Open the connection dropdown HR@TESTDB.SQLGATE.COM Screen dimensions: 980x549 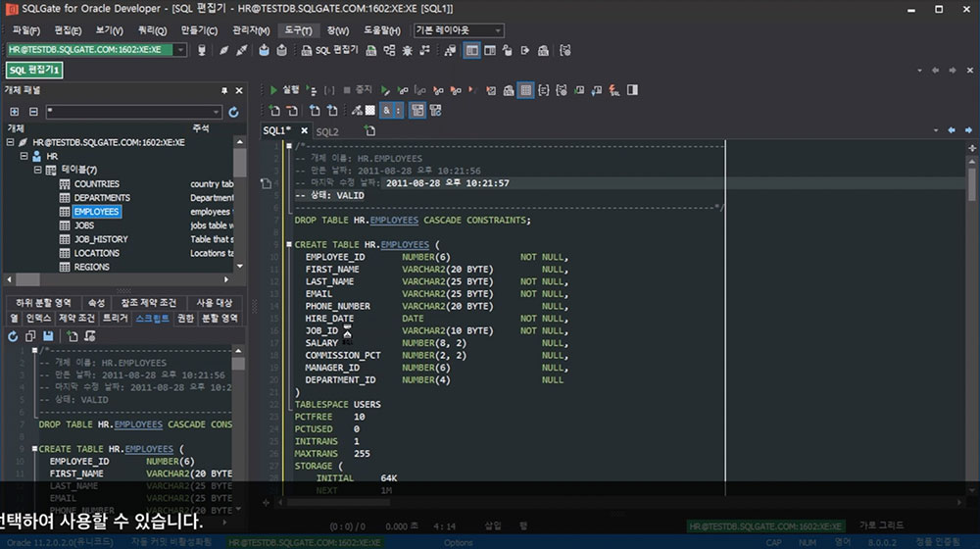180,50
